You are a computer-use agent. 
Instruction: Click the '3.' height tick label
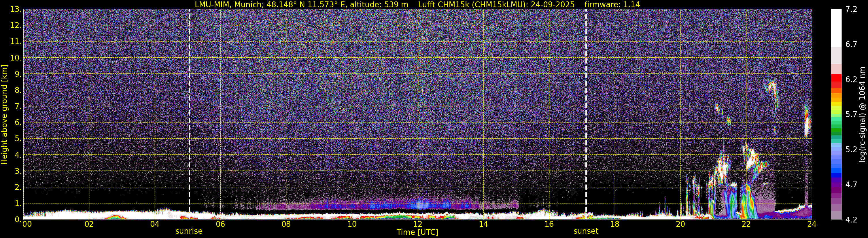[18, 171]
